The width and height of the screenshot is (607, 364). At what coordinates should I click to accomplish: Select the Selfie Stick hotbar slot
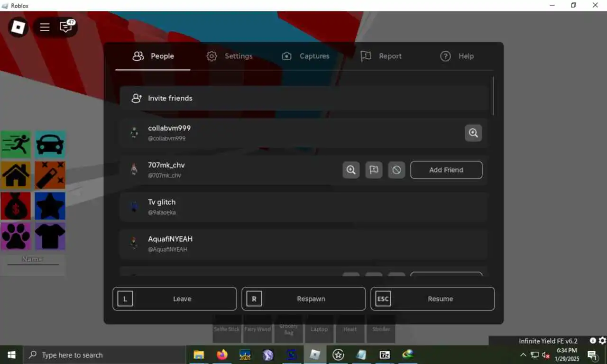click(x=227, y=329)
